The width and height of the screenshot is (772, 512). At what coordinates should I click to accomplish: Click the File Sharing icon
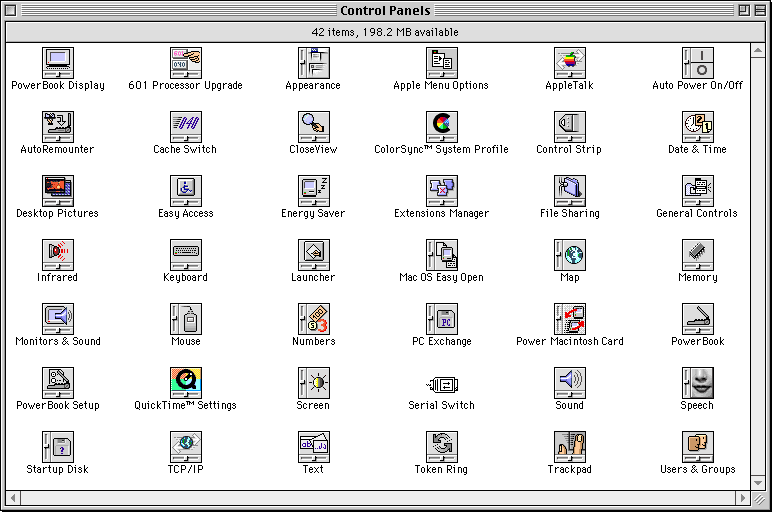[x=569, y=191]
